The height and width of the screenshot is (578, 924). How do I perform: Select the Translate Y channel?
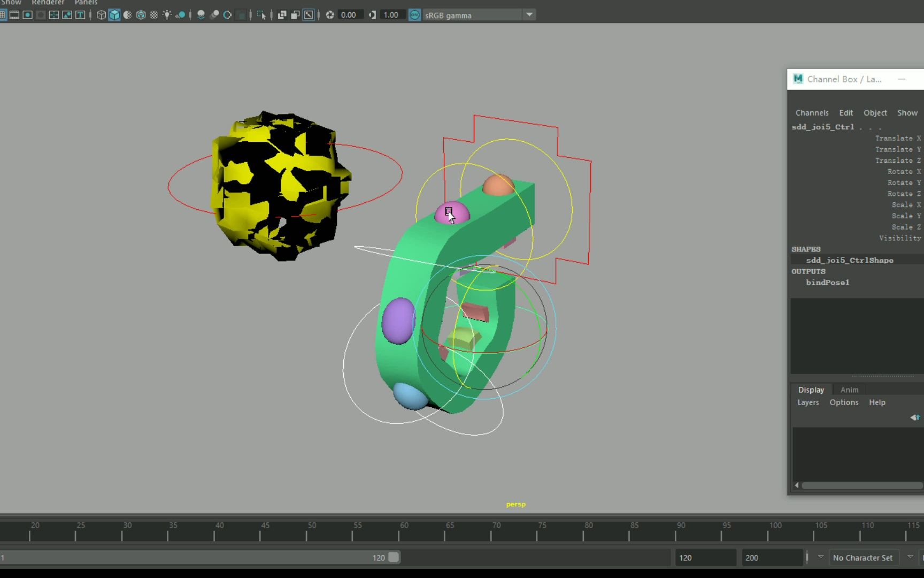tap(898, 149)
